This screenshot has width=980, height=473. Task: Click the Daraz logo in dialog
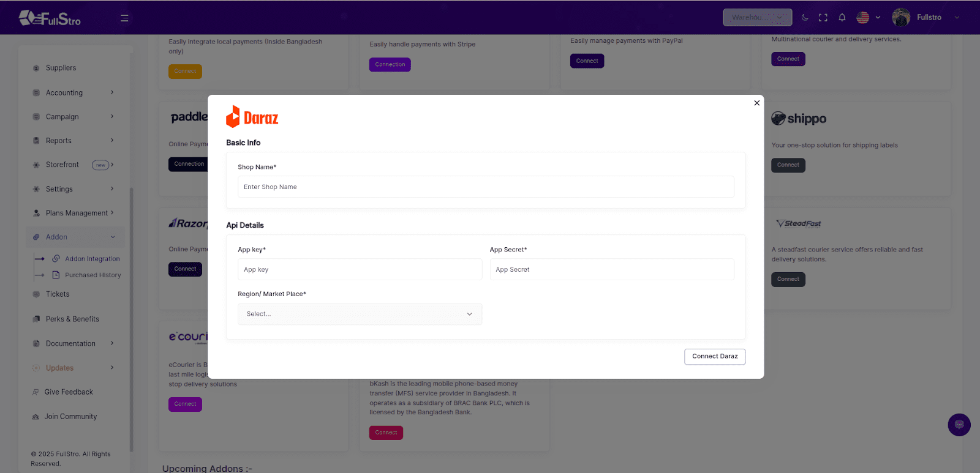click(252, 117)
